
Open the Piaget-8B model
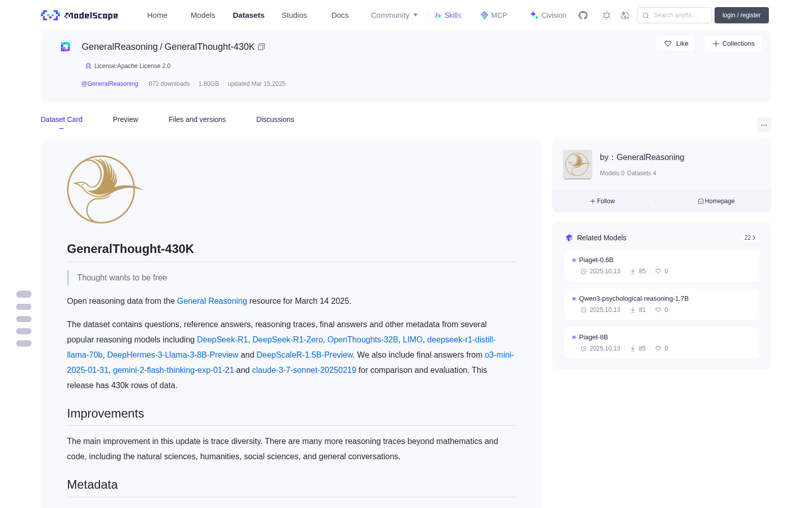click(x=661, y=343)
